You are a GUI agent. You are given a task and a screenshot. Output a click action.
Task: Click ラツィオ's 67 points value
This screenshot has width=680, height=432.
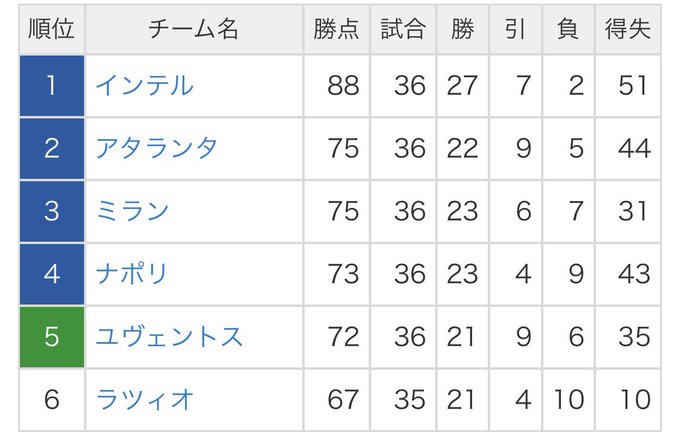coord(343,399)
